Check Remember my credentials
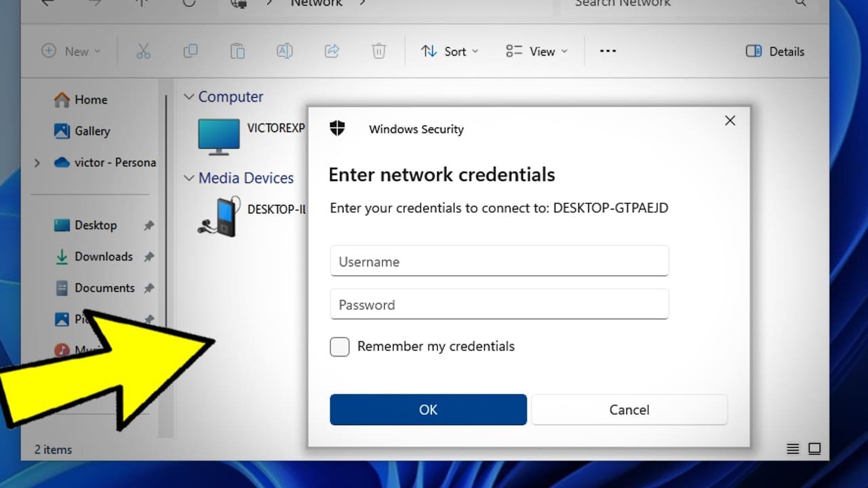The height and width of the screenshot is (488, 868). pos(340,346)
